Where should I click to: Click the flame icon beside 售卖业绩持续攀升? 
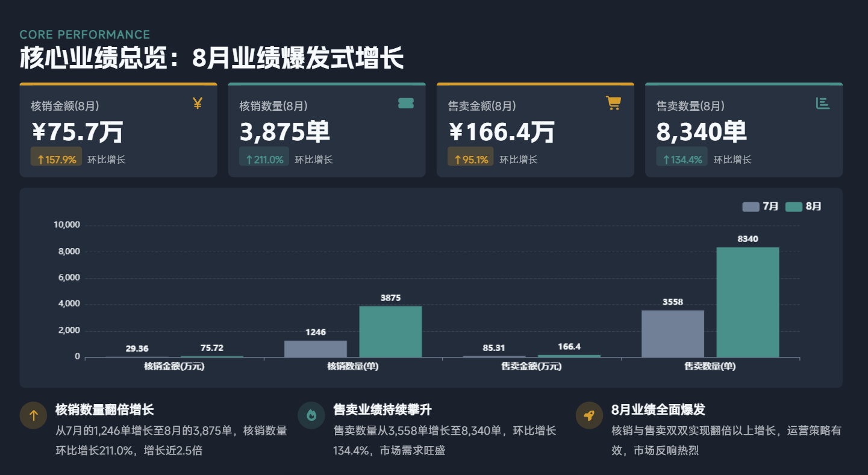click(311, 415)
